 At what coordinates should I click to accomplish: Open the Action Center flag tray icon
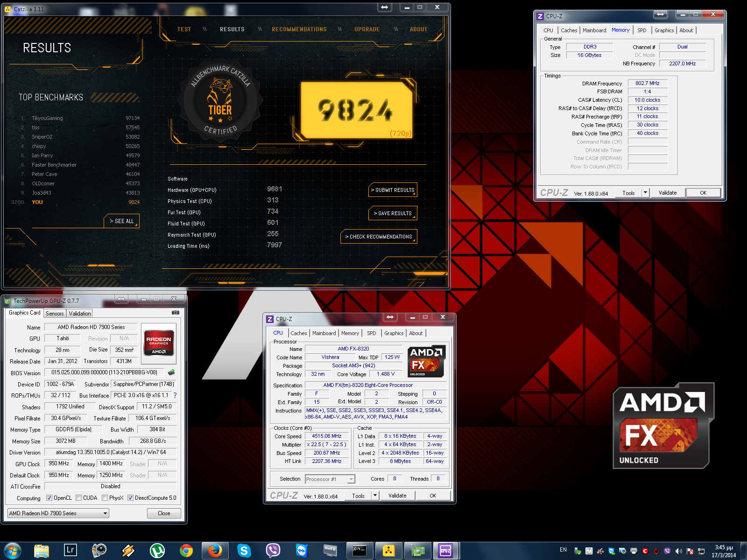[x=690, y=551]
